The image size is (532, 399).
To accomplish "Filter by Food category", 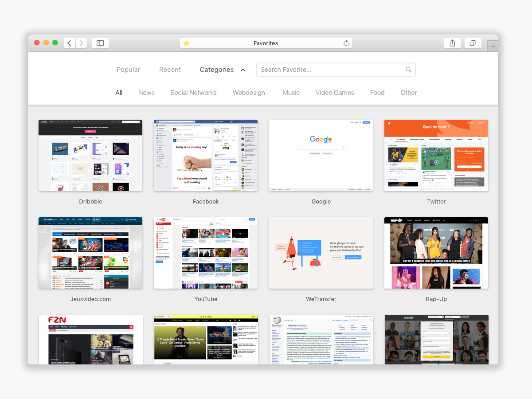I will pyautogui.click(x=377, y=93).
